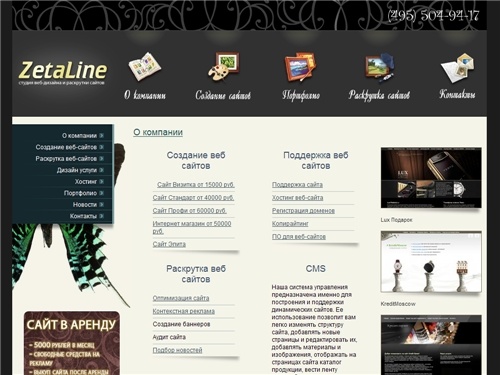500x375 pixels.
Task: Select arrow icon next to sidebar 'О компании'
Action: coord(101,136)
